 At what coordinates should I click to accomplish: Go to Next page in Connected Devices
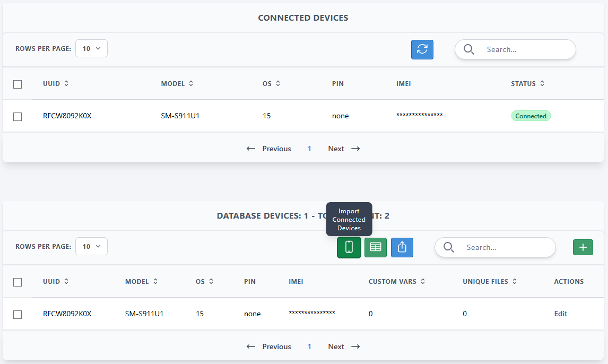pyautogui.click(x=344, y=149)
